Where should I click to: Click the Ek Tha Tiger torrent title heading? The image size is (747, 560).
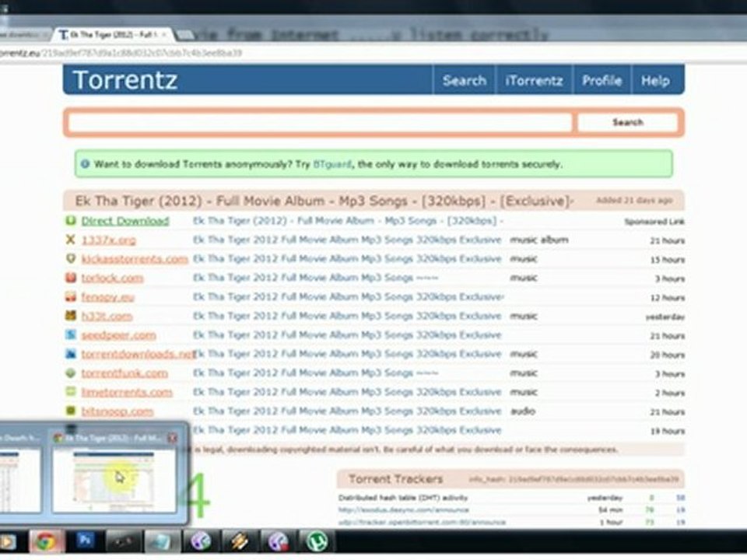[x=324, y=201]
